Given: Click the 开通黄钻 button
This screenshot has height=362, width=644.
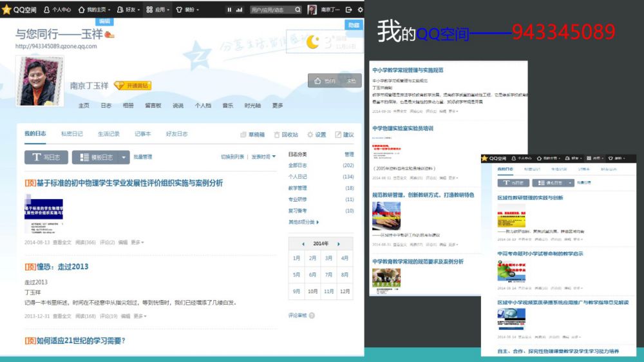Looking at the screenshot, I should [x=133, y=86].
